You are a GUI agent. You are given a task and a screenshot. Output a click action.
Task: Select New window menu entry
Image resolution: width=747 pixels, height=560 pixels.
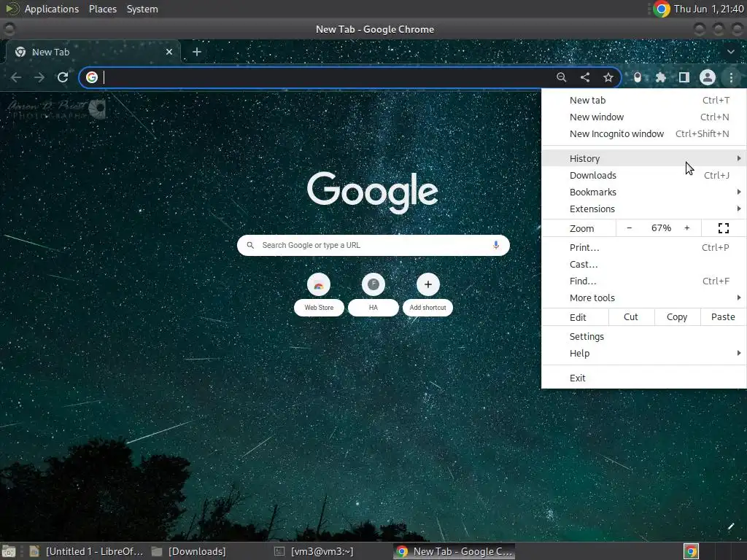coord(644,117)
